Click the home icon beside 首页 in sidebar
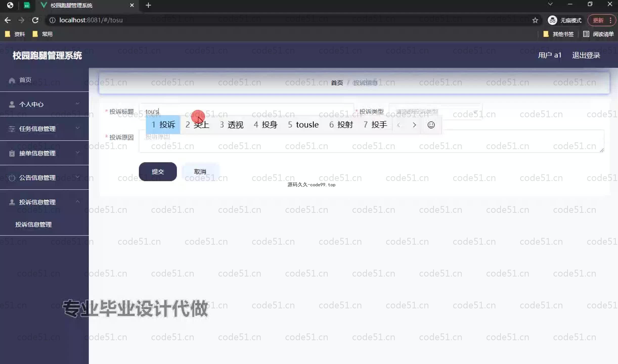The width and height of the screenshot is (618, 364). click(12, 80)
